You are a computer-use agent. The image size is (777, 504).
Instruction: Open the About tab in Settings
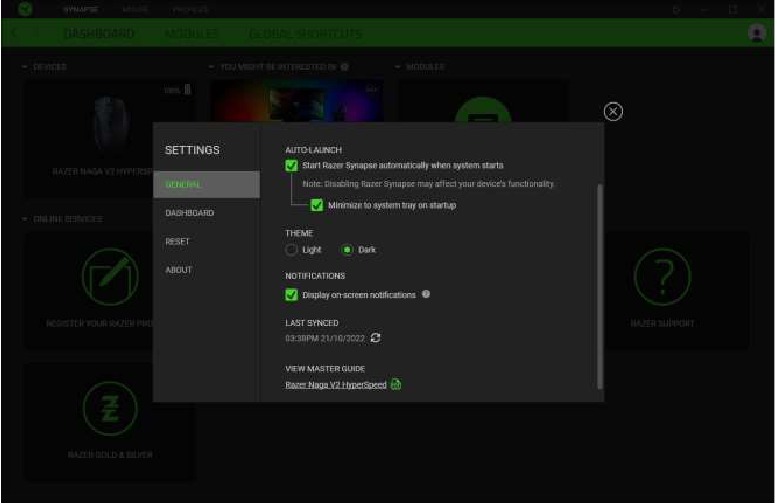click(179, 270)
